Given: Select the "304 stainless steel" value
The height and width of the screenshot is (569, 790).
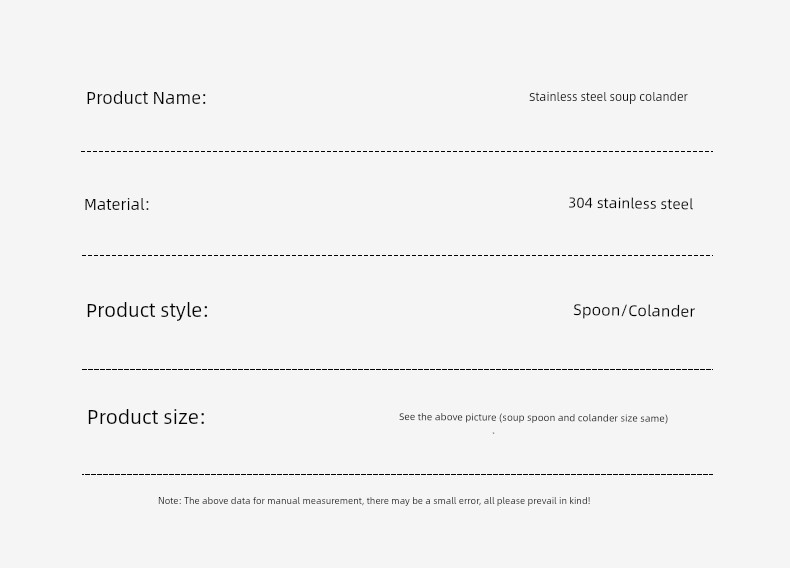Looking at the screenshot, I should pyautogui.click(x=630, y=204).
